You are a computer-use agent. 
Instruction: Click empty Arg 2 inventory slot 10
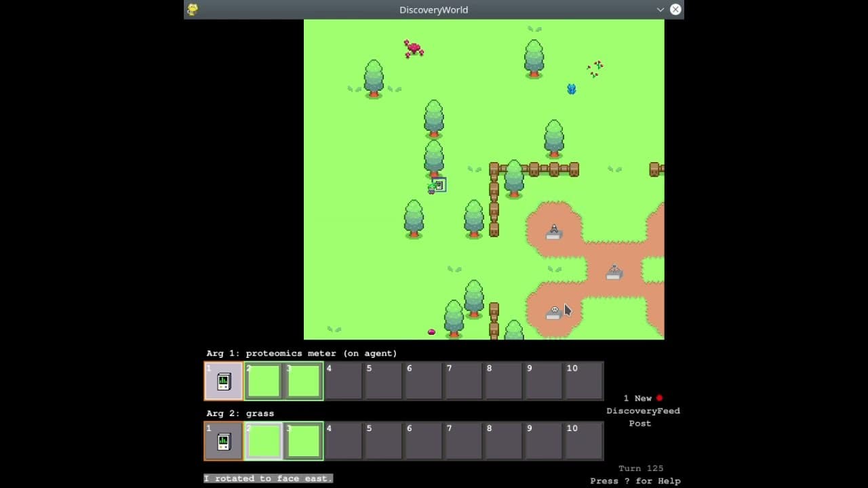[x=584, y=442]
